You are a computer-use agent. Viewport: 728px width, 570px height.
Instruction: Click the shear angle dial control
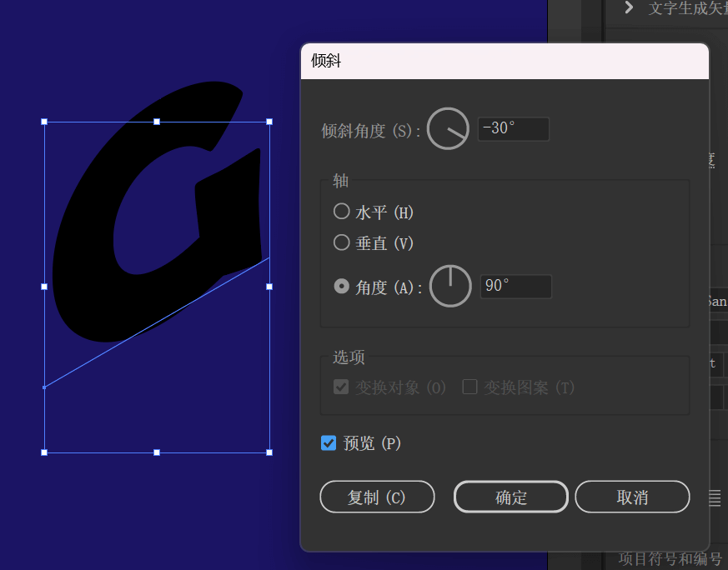448,128
